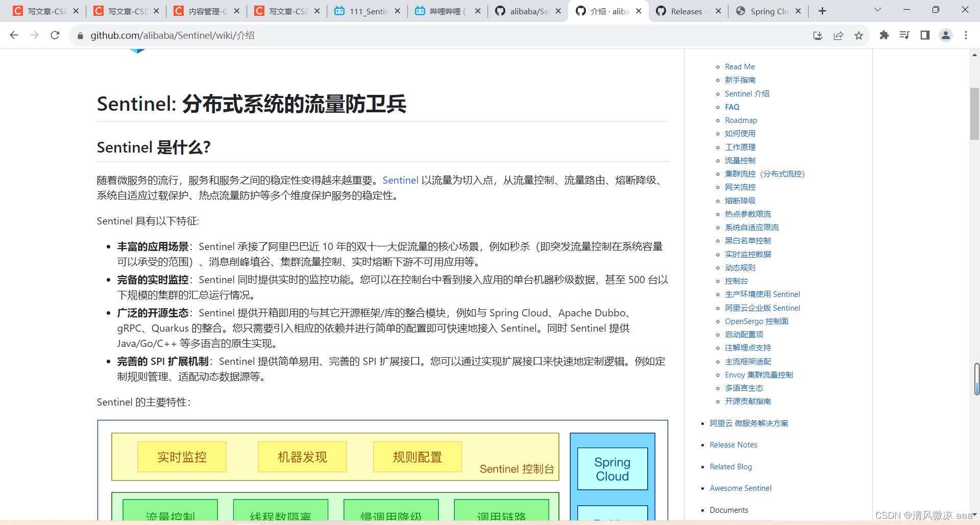
Task: Open Read Me in wiki sidebar
Action: (740, 67)
